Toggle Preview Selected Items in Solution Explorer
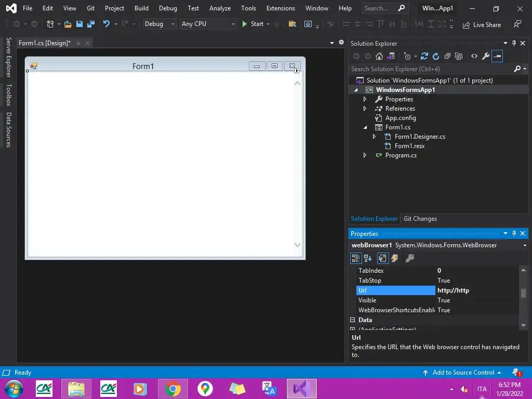 pyautogui.click(x=497, y=56)
